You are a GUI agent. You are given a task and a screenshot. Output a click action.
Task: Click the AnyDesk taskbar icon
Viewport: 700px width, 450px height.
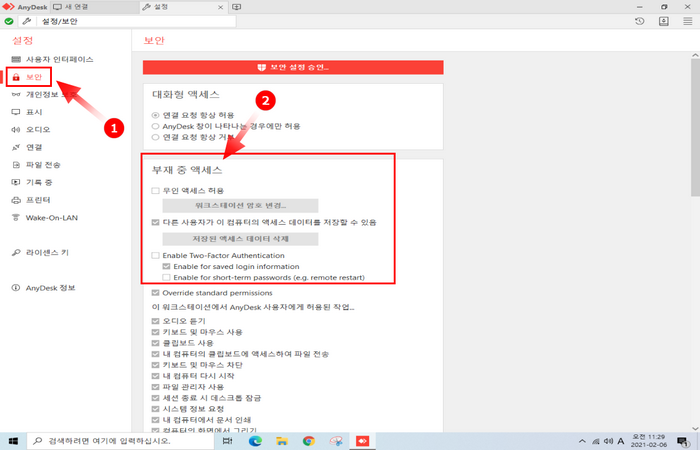(x=362, y=441)
